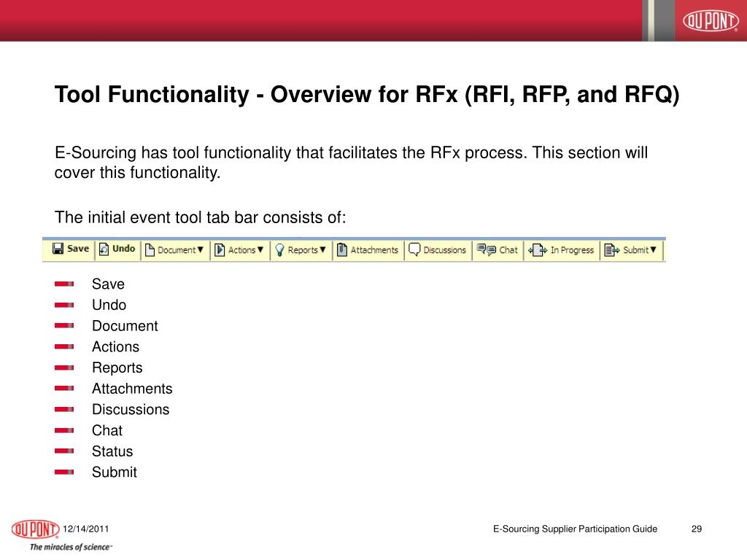
Task: Expand the Submit dropdown arrow
Action: pos(653,249)
